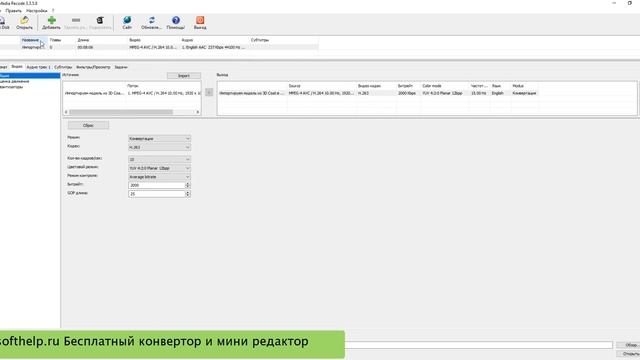Click the green plus Добавить icon

coord(51,20)
